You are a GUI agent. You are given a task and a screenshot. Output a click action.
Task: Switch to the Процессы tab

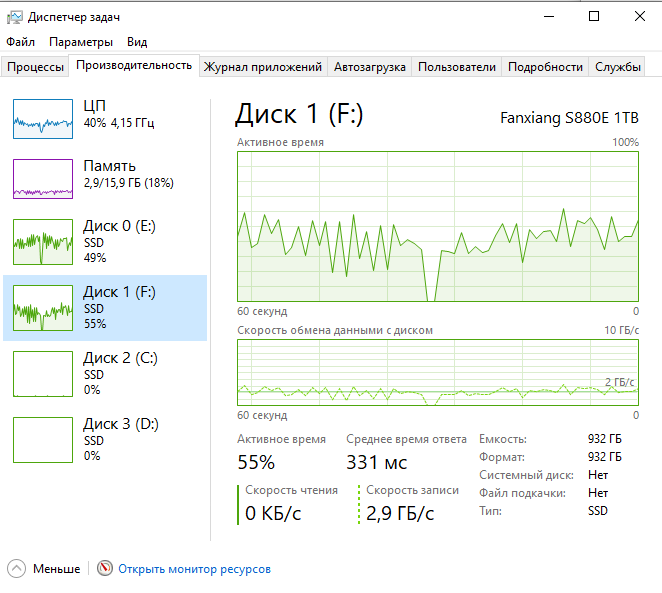pos(36,67)
